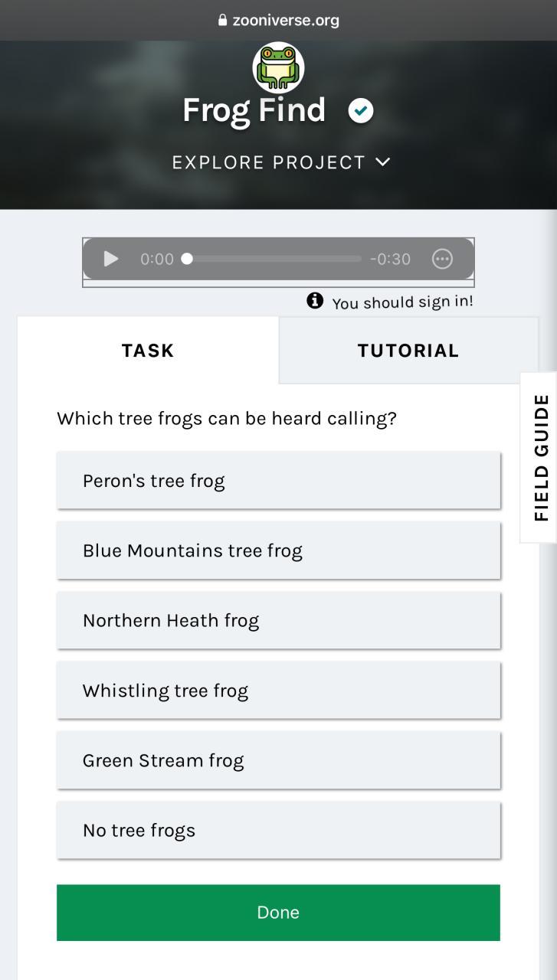Click the lock icon in address bar
The width and height of the screenshot is (557, 980).
pos(223,21)
